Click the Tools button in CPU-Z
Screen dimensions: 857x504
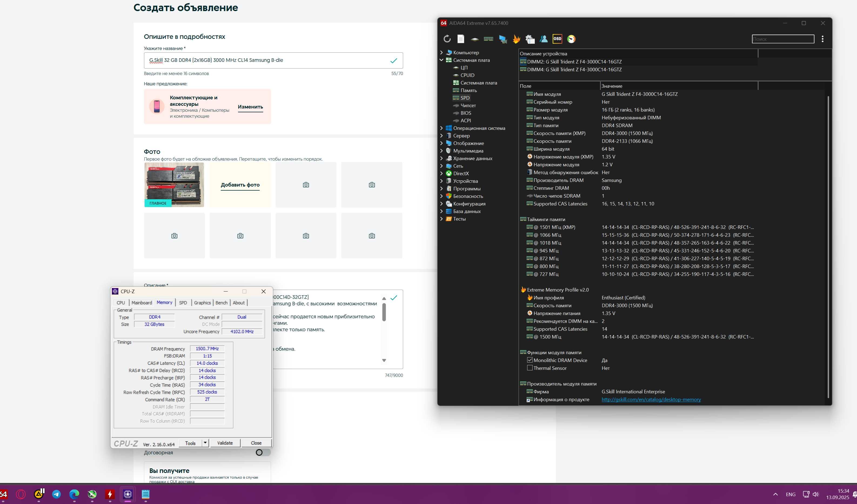click(190, 443)
